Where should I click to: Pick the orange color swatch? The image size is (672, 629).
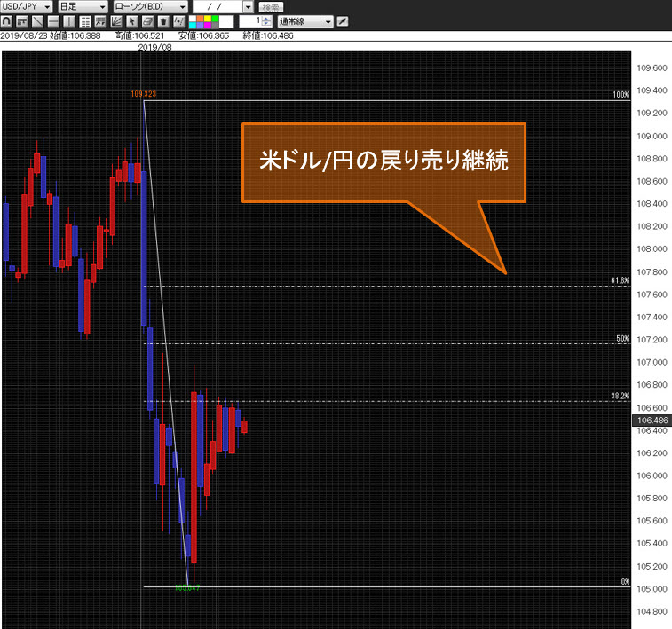point(200,19)
